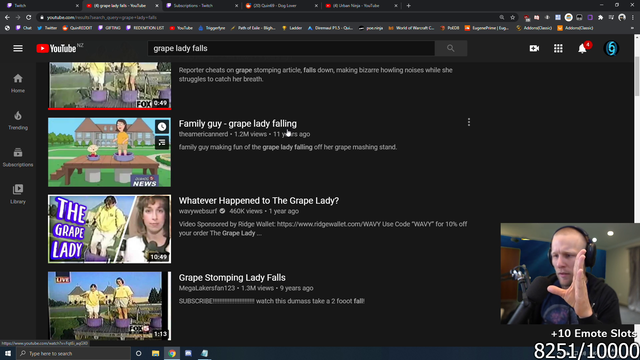The image size is (640, 360).
Task: Open Subscriptions in sidebar
Action: click(x=18, y=157)
